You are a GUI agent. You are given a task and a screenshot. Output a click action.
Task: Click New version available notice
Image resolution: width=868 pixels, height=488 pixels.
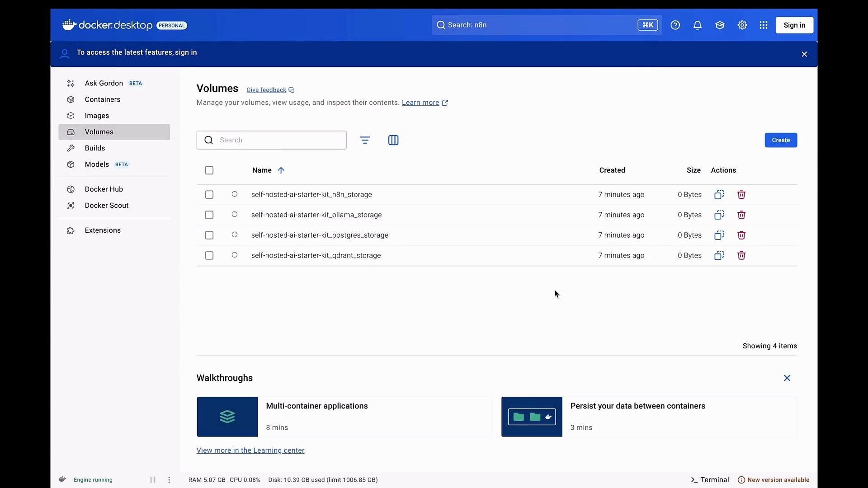(774, 480)
